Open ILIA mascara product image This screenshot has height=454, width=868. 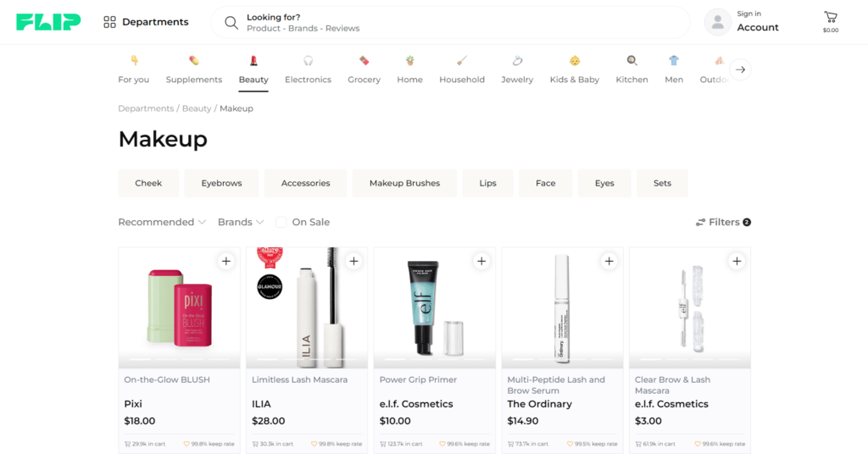tap(307, 307)
